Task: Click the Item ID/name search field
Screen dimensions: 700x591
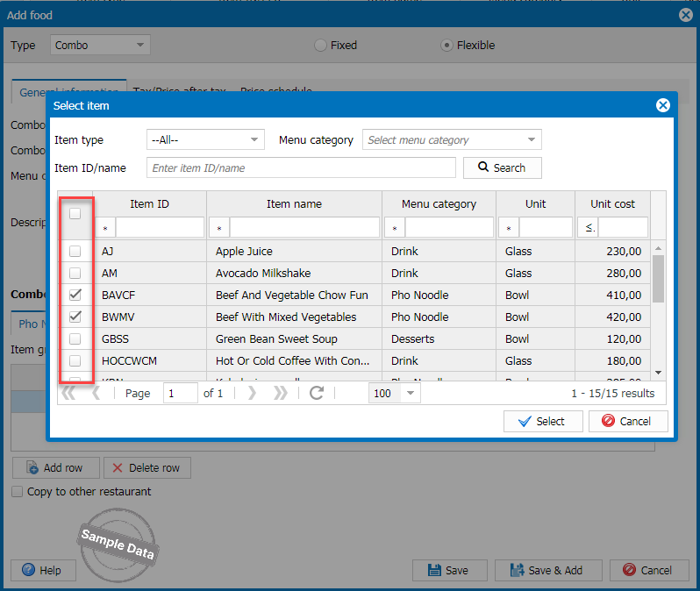Action: click(x=301, y=167)
